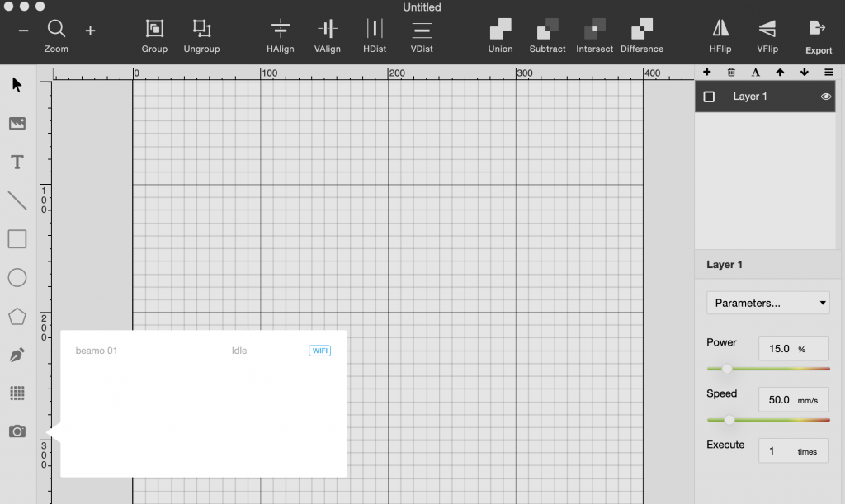This screenshot has height=504, width=845.
Task: Select the Layer 1 entry in the panel
Action: (x=750, y=97)
